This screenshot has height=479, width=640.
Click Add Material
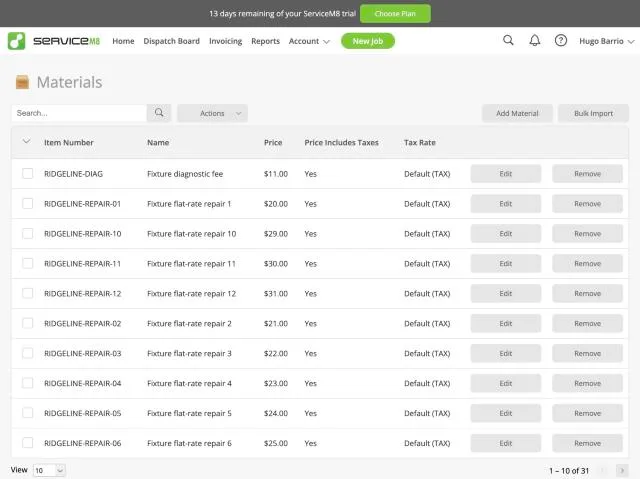tap(517, 113)
